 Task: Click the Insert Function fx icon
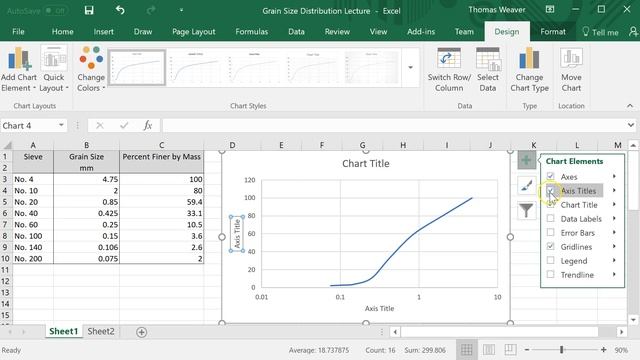tap(148, 125)
